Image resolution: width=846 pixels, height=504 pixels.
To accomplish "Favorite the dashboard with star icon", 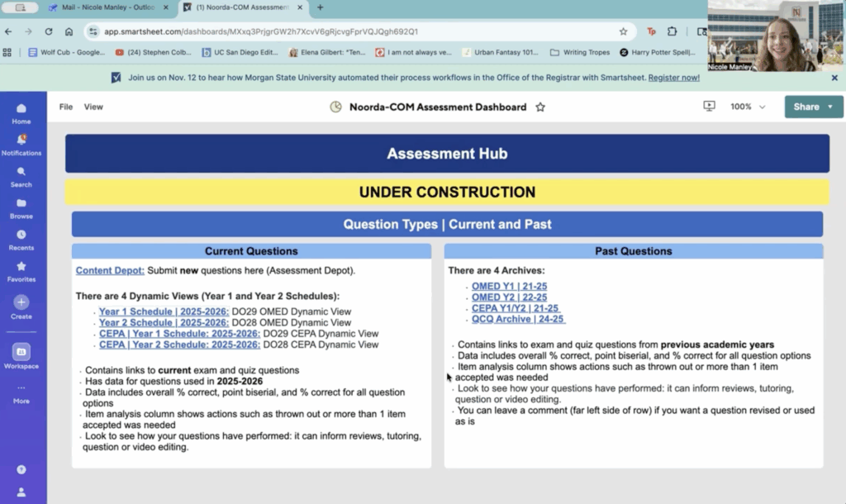I will 540,107.
